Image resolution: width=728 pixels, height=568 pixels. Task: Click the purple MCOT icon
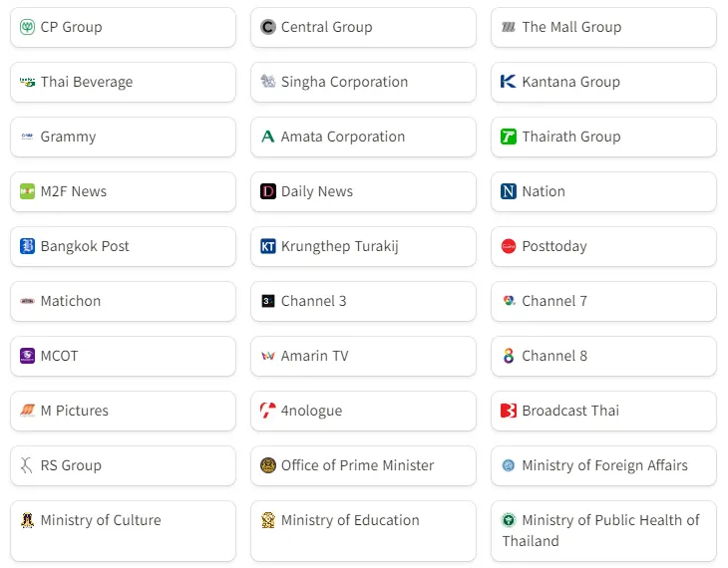[x=28, y=356]
